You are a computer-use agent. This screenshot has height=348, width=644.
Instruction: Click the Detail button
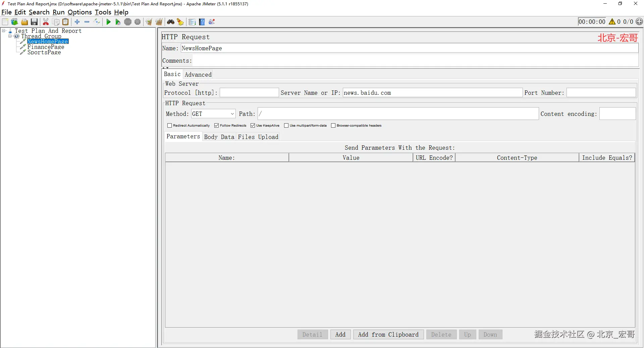click(312, 334)
